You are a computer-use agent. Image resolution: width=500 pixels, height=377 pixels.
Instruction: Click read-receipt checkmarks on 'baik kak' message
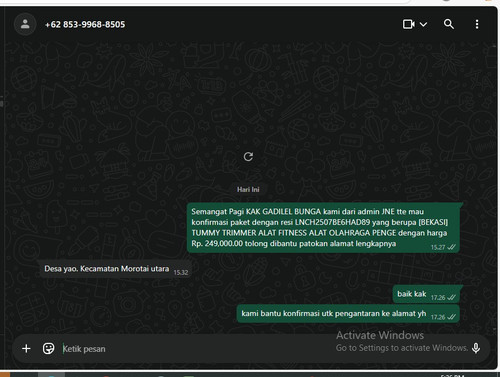point(451,297)
